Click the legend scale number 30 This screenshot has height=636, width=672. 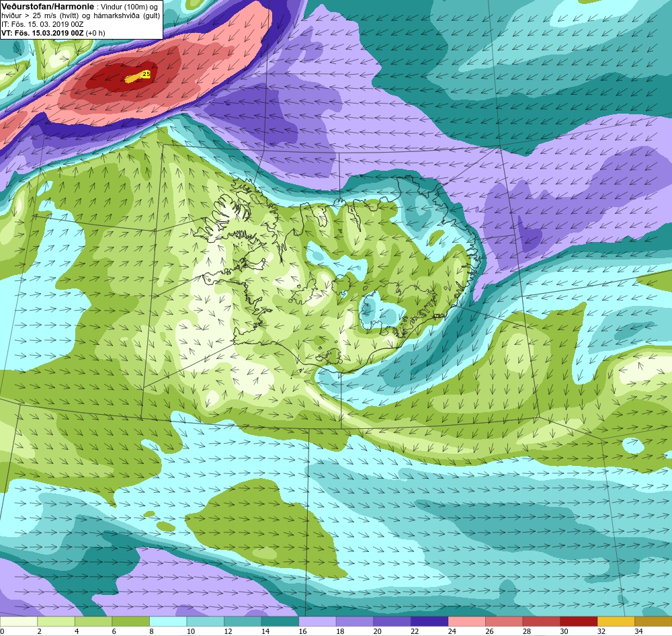(x=564, y=631)
